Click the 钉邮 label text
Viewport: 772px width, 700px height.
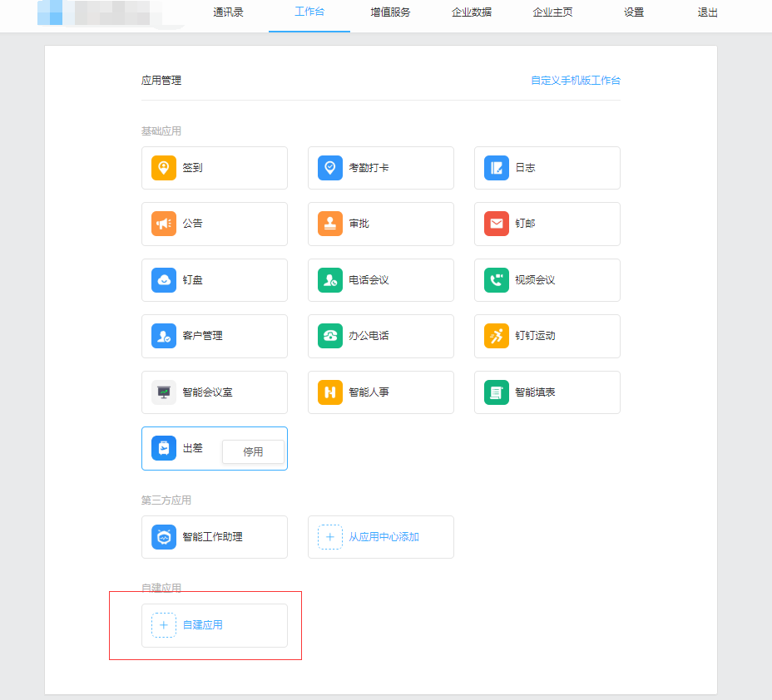[525, 224]
